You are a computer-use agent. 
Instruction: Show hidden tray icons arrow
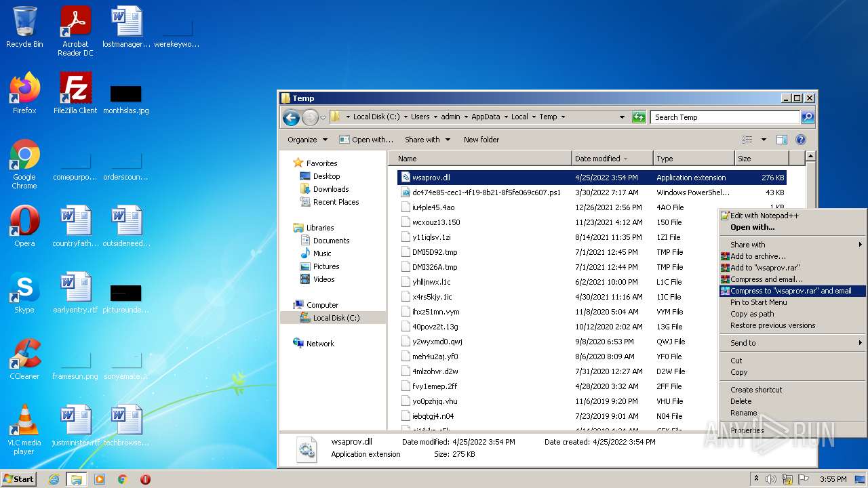(756, 479)
